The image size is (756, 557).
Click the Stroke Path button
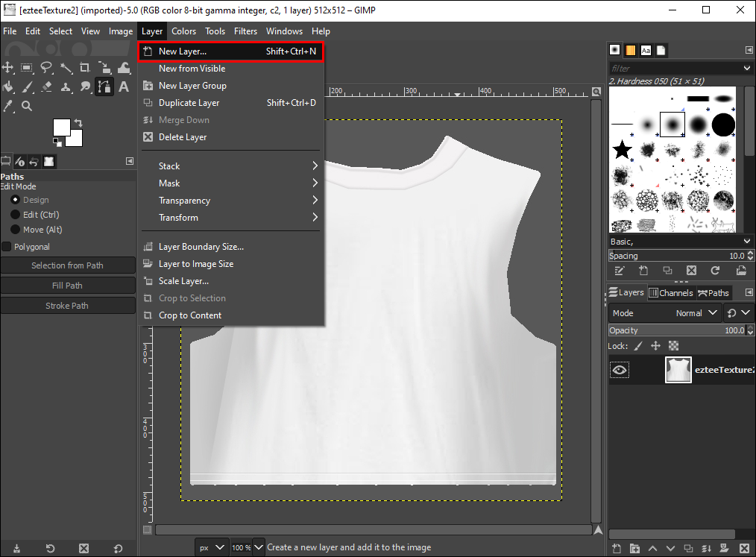67,306
